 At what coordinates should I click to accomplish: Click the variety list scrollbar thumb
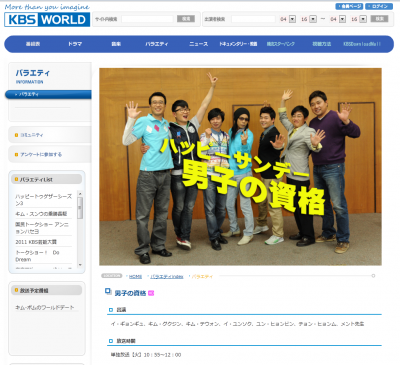click(80, 208)
